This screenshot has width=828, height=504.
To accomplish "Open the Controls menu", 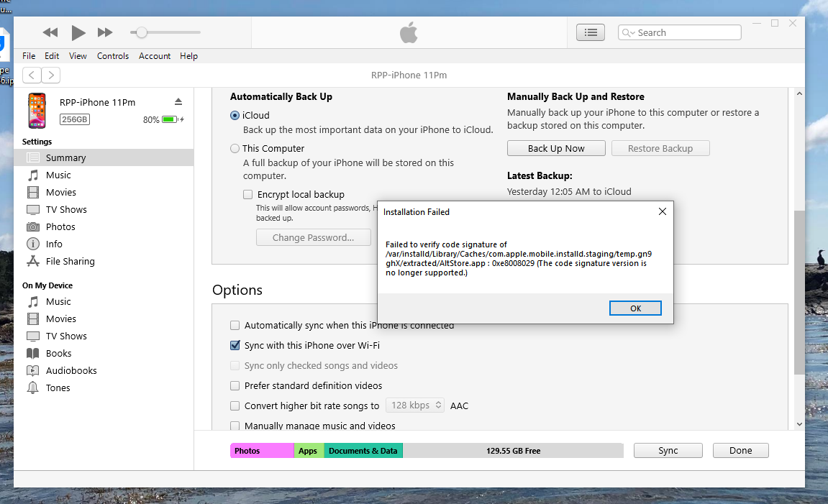I will click(113, 55).
